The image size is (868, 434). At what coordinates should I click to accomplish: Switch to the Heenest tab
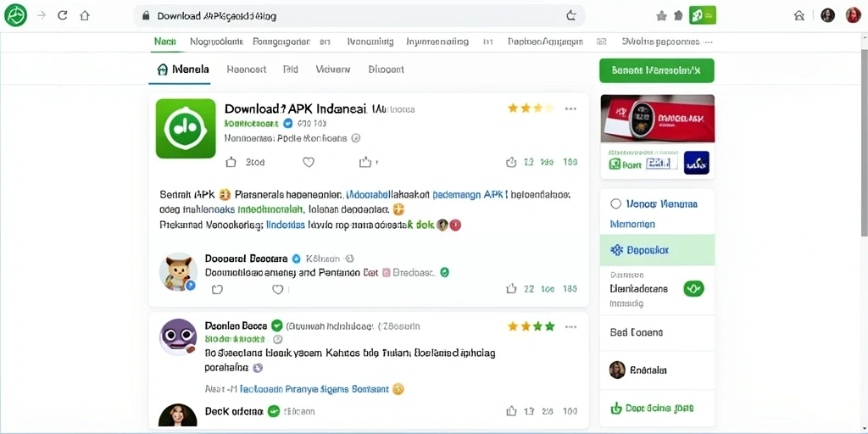click(x=247, y=70)
